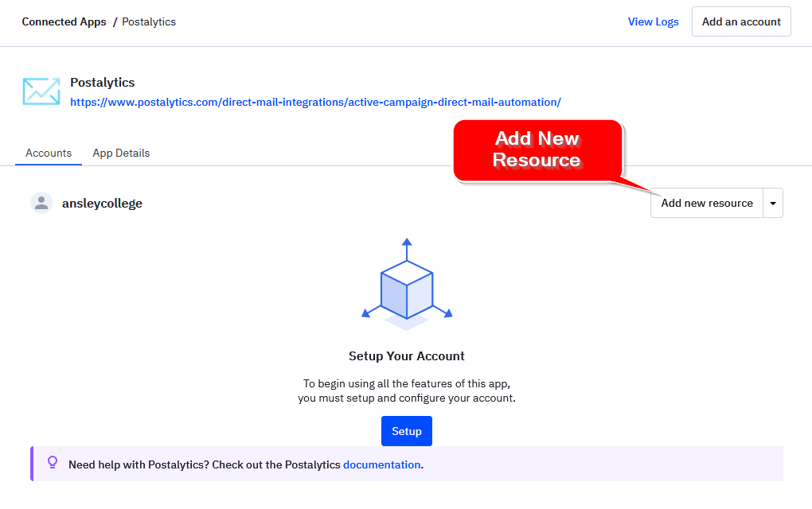Image resolution: width=812 pixels, height=509 pixels.
Task: Click the cube setup illustration
Action: pyautogui.click(x=407, y=284)
